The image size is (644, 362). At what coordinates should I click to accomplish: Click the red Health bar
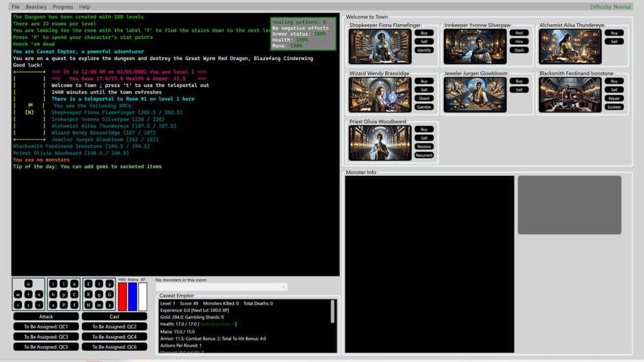click(123, 296)
